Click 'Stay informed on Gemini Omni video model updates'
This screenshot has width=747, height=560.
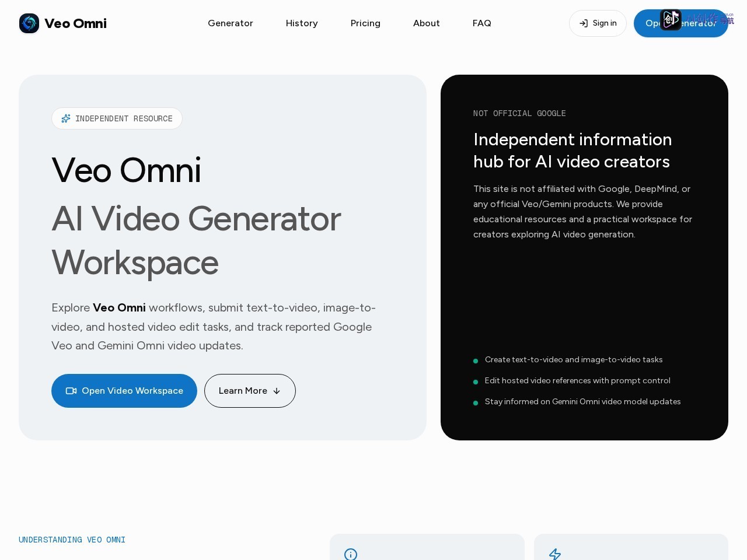pyautogui.click(x=583, y=401)
